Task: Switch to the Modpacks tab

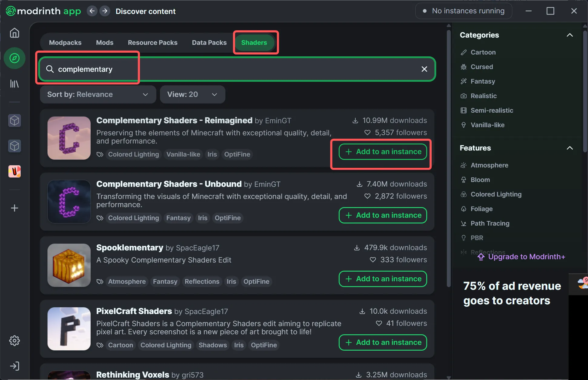Action: tap(65, 43)
